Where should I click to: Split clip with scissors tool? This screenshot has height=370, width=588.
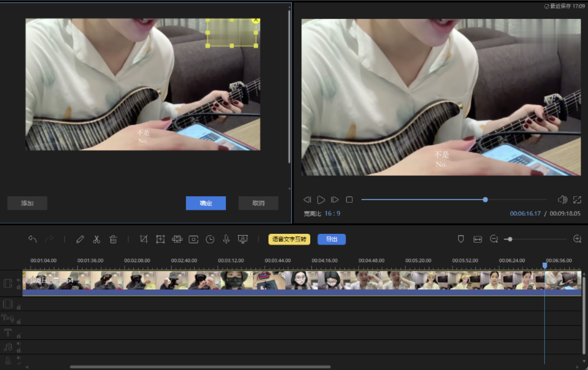(96, 239)
